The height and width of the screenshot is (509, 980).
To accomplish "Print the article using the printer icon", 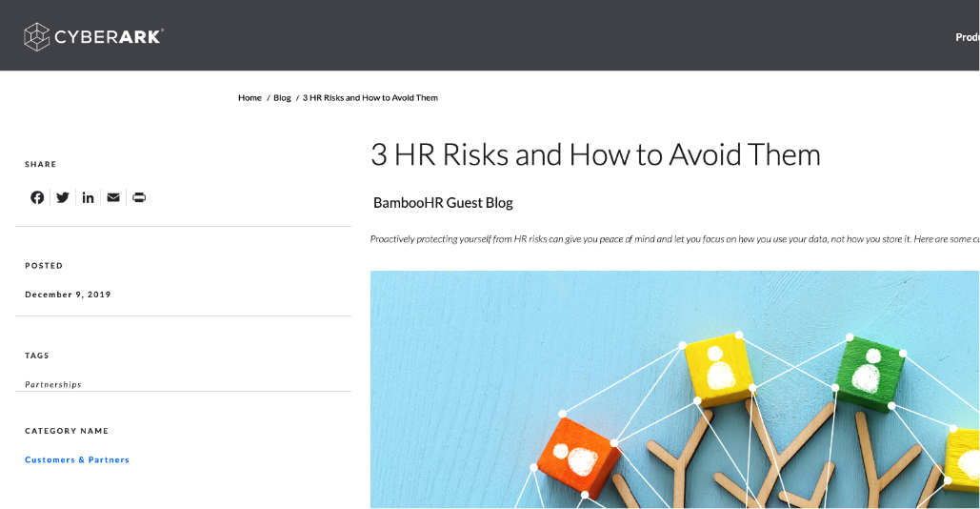I will (139, 197).
